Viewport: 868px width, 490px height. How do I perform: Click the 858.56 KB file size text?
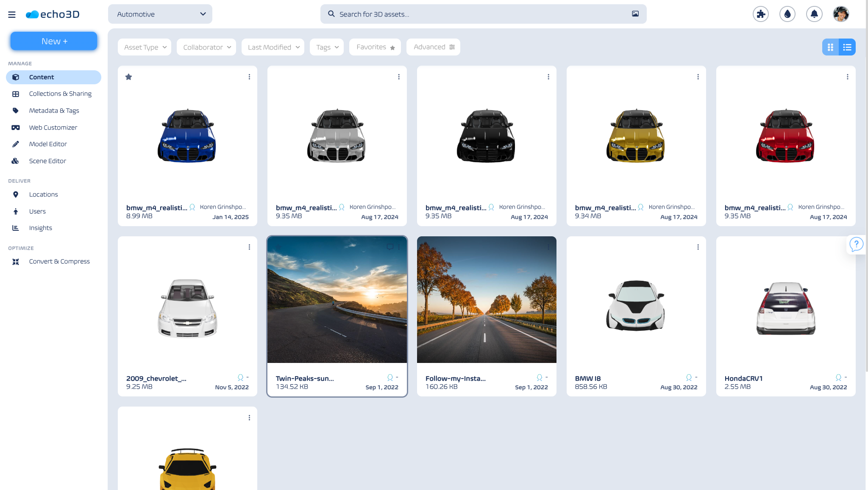pos(591,387)
